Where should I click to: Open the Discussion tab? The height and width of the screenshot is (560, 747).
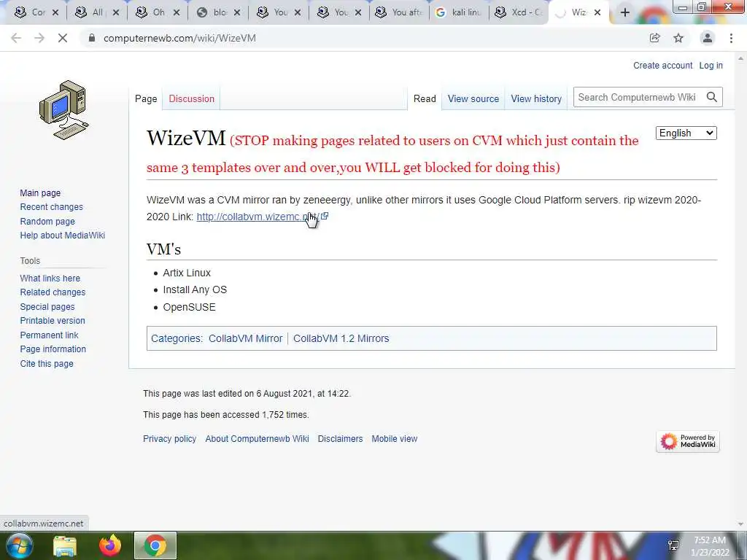pos(192,98)
